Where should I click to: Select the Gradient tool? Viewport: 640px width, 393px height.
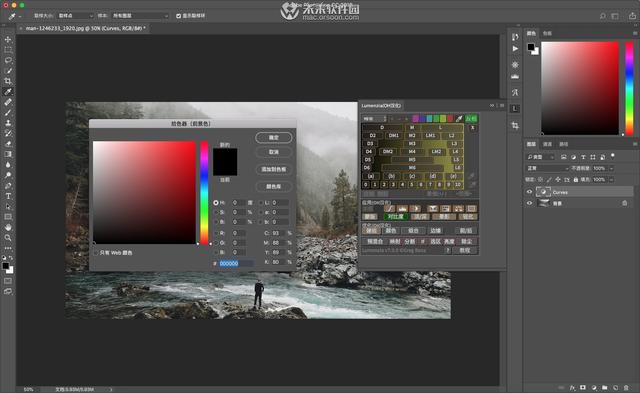point(8,154)
